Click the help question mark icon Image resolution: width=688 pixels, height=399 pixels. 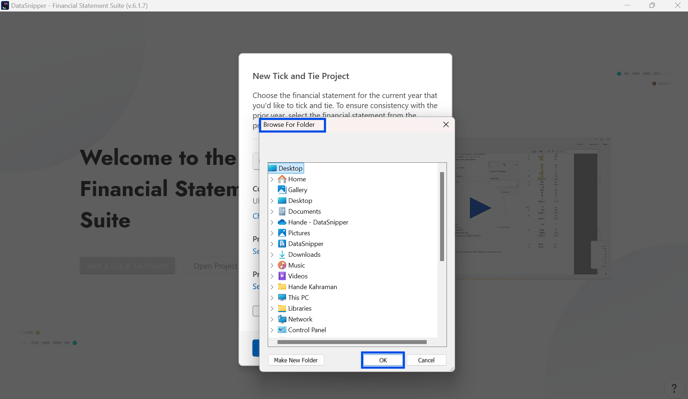tap(674, 388)
